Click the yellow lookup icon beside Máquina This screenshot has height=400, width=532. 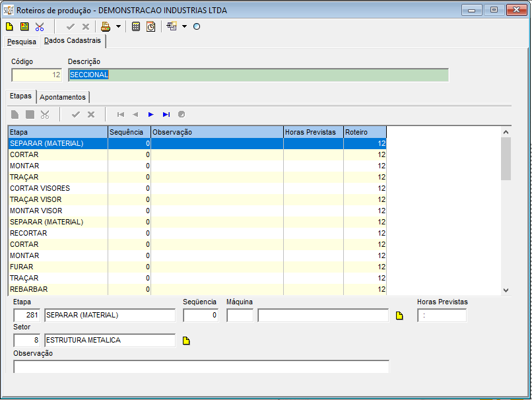coord(399,316)
